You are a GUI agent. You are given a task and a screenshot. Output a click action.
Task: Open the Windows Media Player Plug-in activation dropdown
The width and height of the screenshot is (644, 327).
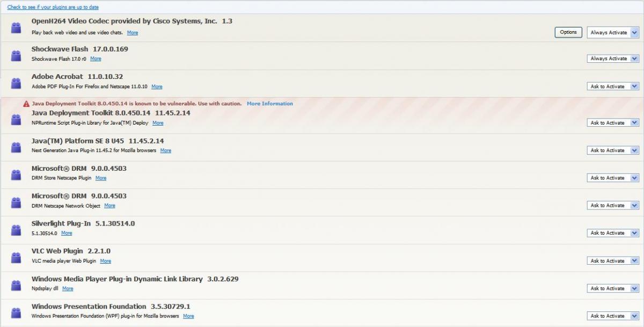(x=613, y=288)
